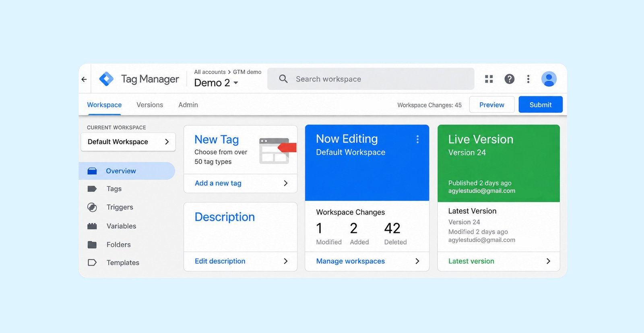Click the search magnifier icon
Viewport: 644px width, 333px height.
283,79
